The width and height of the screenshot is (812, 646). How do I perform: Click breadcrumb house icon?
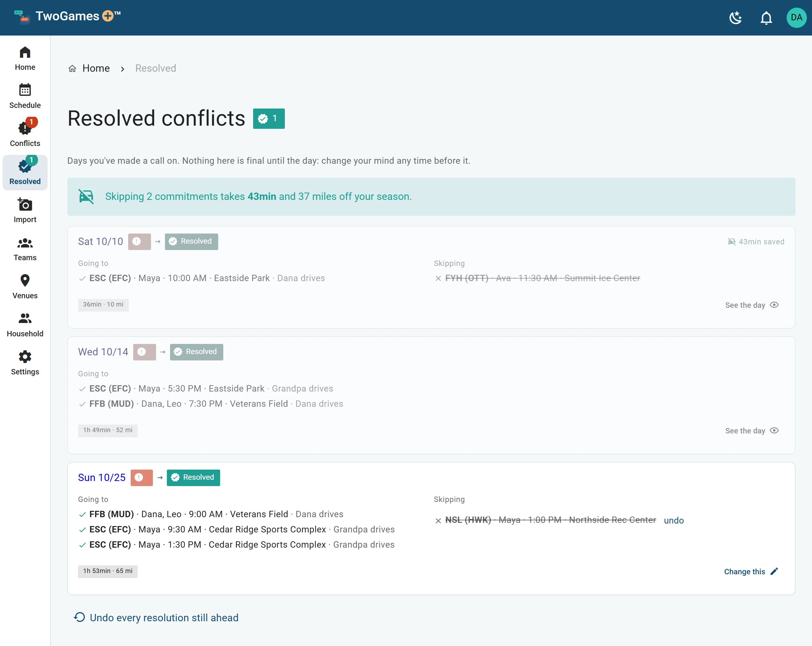tap(72, 69)
